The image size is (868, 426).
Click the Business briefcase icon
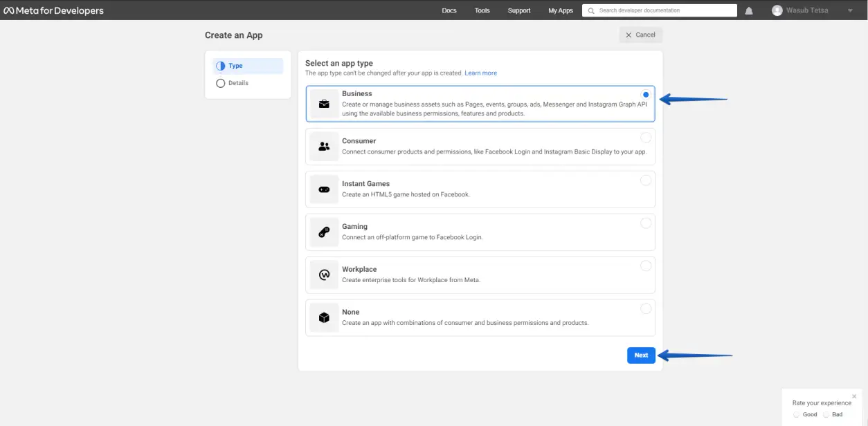tap(324, 104)
